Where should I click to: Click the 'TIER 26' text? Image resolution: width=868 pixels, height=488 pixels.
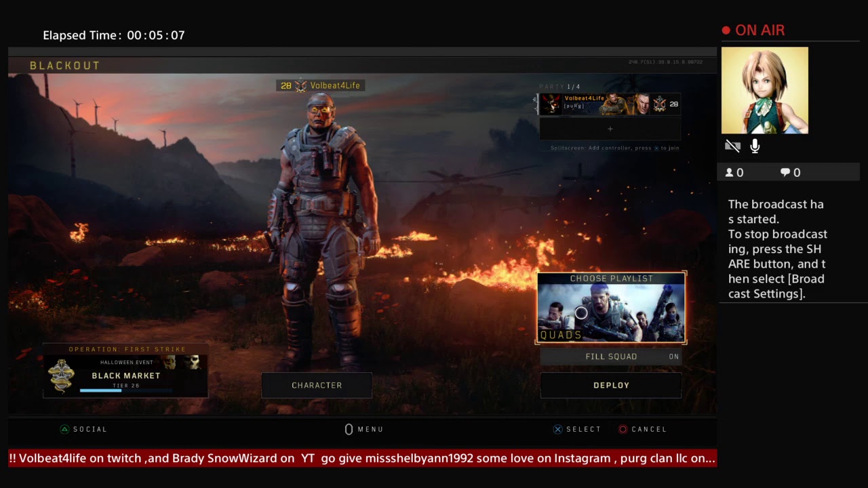pyautogui.click(x=126, y=386)
